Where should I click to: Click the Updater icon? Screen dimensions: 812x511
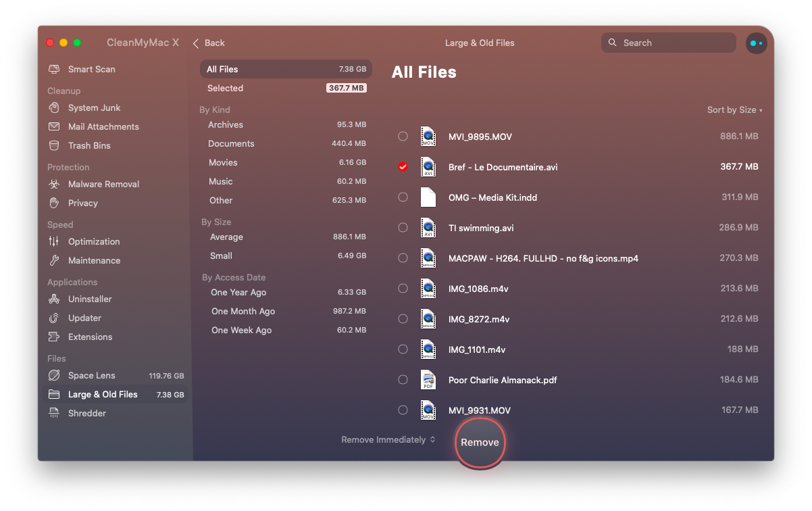click(54, 318)
